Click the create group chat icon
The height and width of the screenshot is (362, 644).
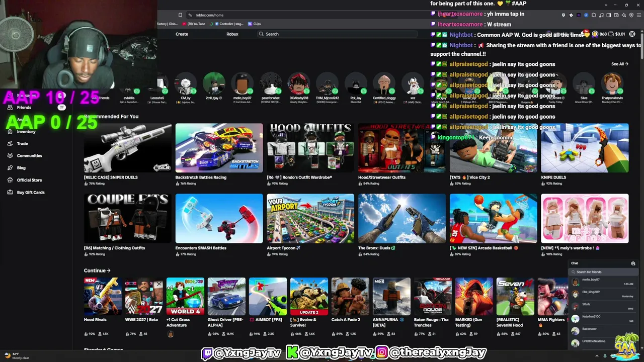click(x=633, y=263)
